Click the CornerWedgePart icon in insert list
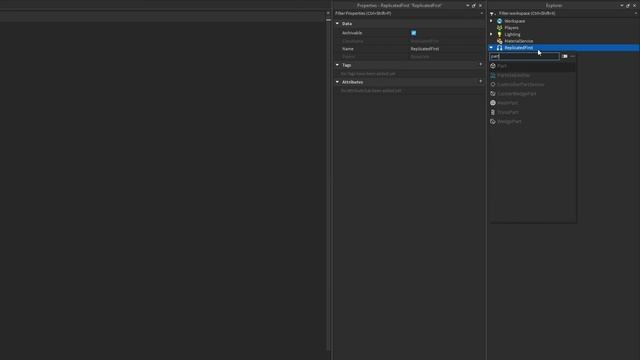Viewport: 640px width, 360px height. pos(493,93)
